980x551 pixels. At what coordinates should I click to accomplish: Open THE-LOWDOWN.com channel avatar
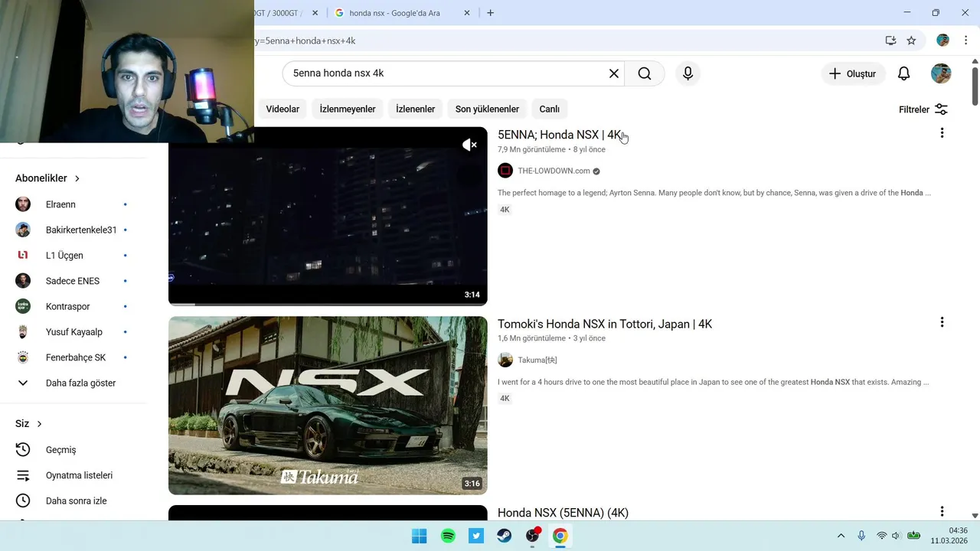point(505,171)
